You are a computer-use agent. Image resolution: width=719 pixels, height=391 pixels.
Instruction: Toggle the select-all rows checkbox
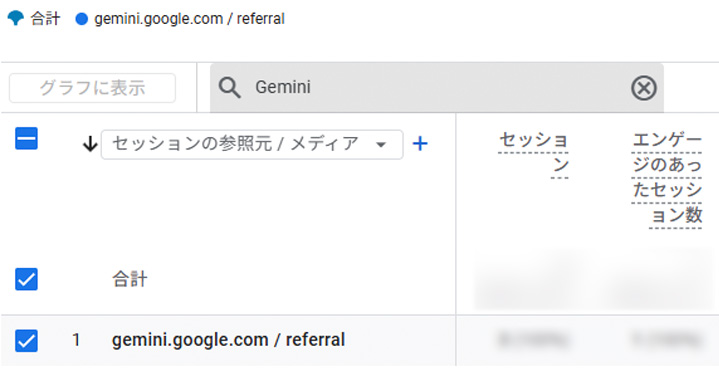(x=26, y=138)
